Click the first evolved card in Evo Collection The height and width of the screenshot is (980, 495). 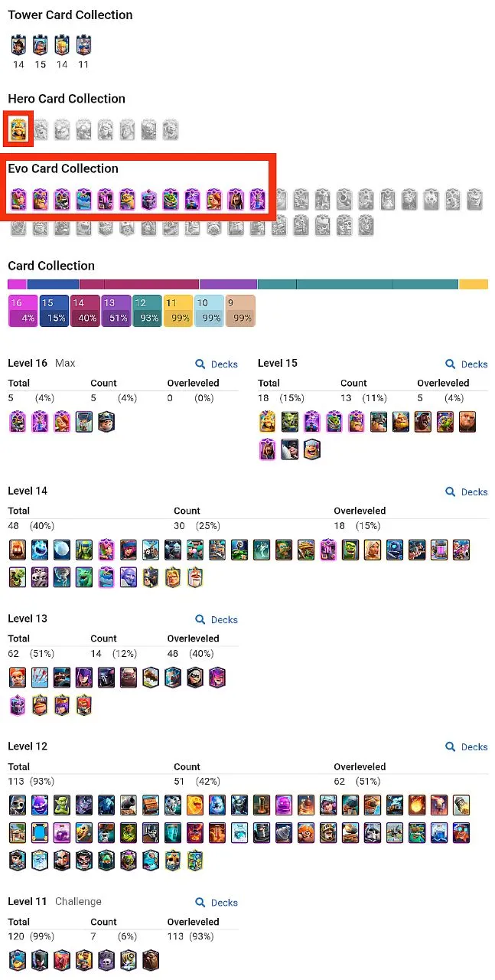click(18, 198)
